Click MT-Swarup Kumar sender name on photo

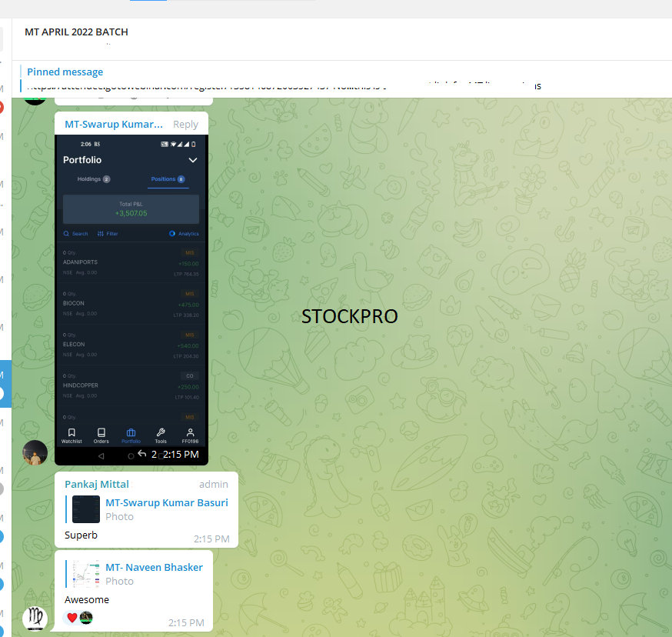tap(114, 125)
